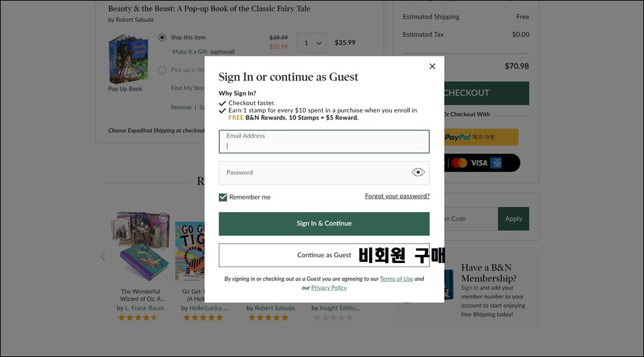Viewport: 644px width, 357px height.
Task: Click the Find My Store link
Action: coord(188,88)
